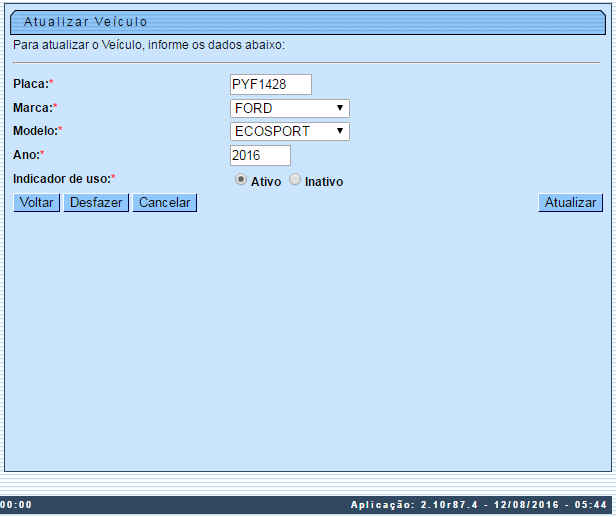
Task: Open the Marca dropdown showing FORD
Action: 289,108
